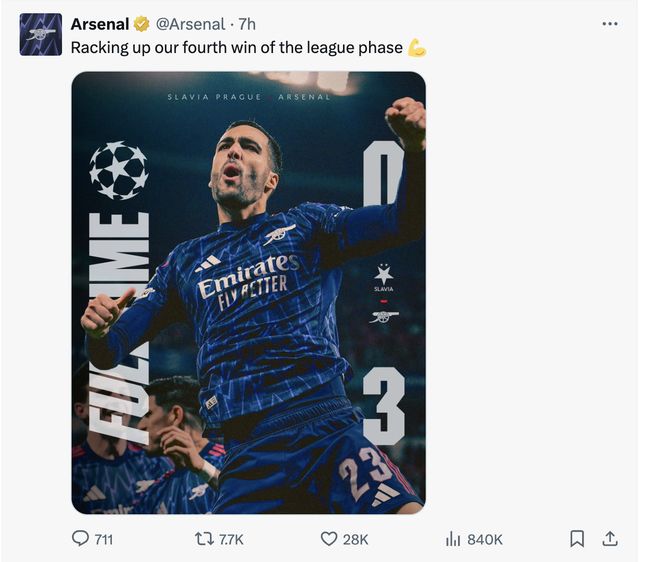
Task: Click the tweet text about fourth win
Action: 236,47
